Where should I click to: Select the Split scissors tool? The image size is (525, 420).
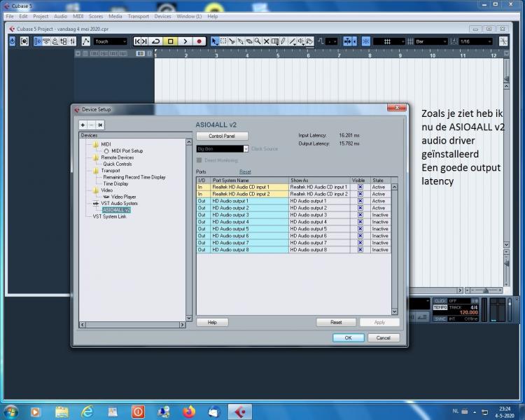pyautogui.click(x=232, y=41)
